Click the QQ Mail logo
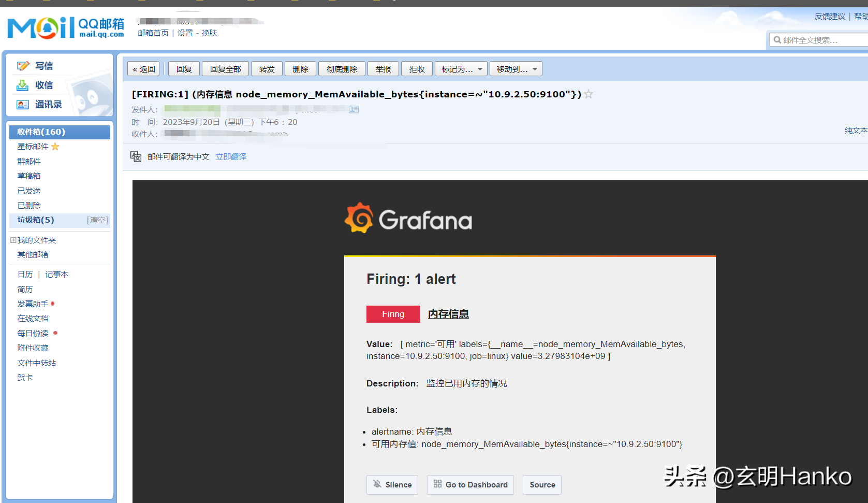 click(66, 28)
